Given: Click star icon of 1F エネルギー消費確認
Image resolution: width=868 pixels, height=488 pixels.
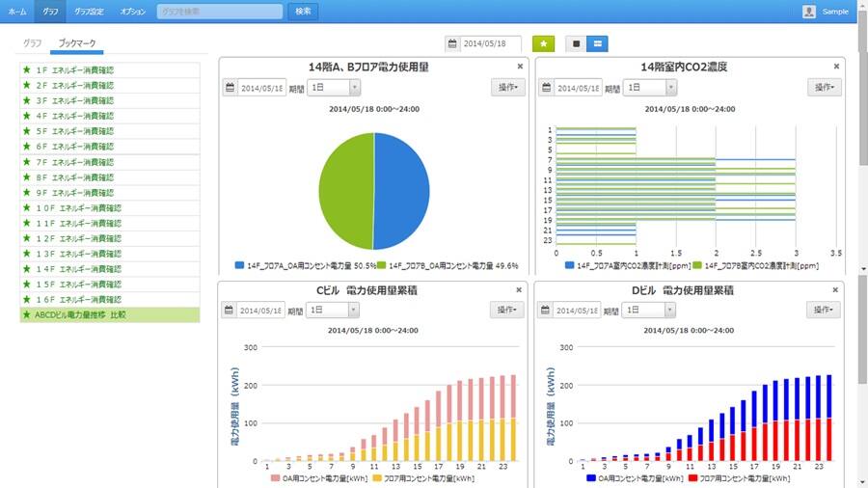Looking at the screenshot, I should (27, 69).
